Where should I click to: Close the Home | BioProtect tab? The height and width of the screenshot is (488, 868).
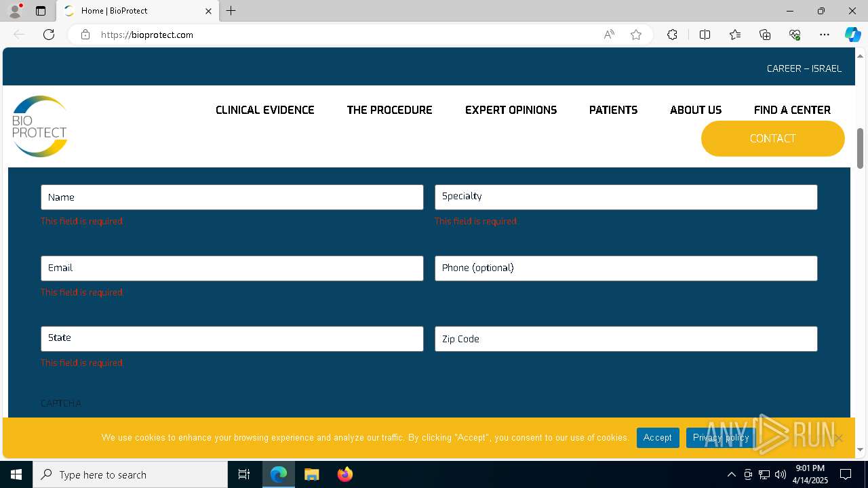(x=209, y=11)
